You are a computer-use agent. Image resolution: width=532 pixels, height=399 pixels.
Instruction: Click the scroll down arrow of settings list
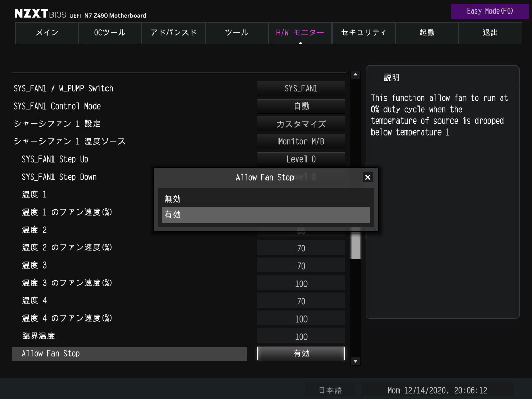(355, 361)
